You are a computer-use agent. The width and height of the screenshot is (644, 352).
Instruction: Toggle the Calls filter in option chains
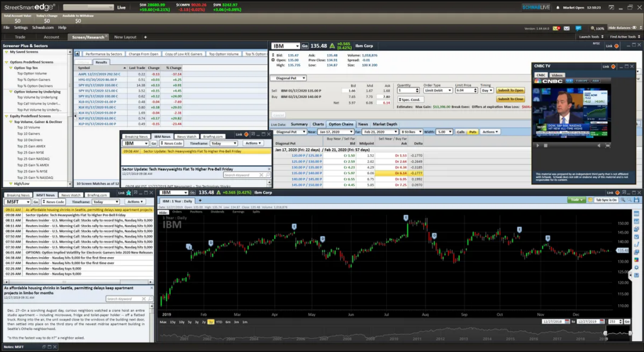coord(460,132)
